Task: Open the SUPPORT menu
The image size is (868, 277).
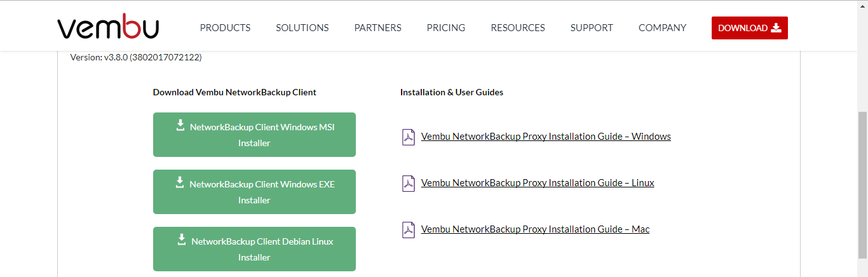Action: tap(592, 28)
